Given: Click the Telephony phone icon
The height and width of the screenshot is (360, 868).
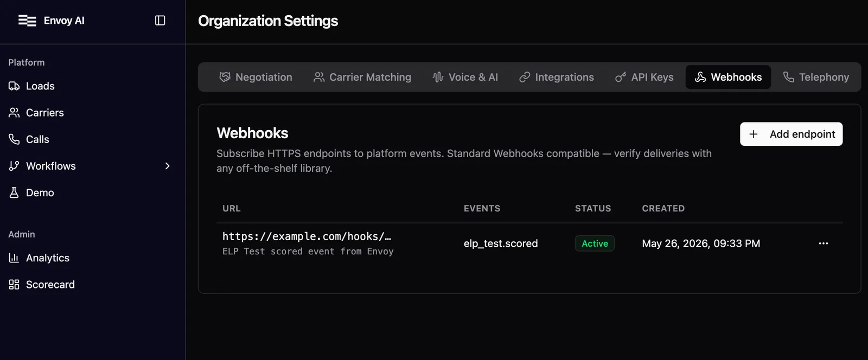Looking at the screenshot, I should coord(789,77).
